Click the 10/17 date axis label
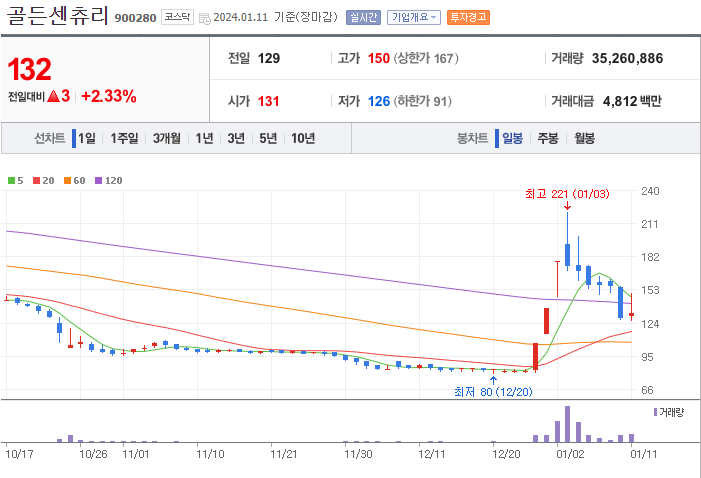Screen dimensions: 701x478 19,454
